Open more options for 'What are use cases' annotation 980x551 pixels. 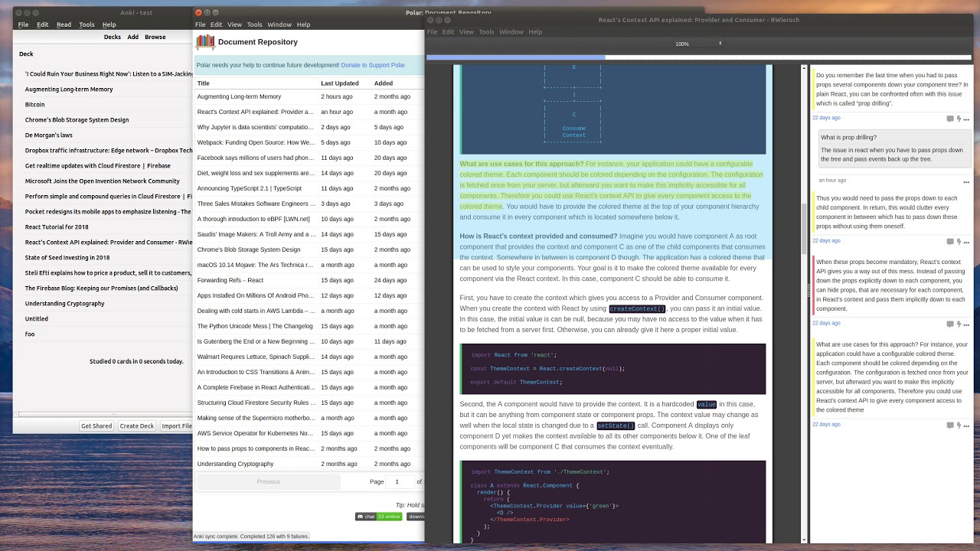pos(966,425)
